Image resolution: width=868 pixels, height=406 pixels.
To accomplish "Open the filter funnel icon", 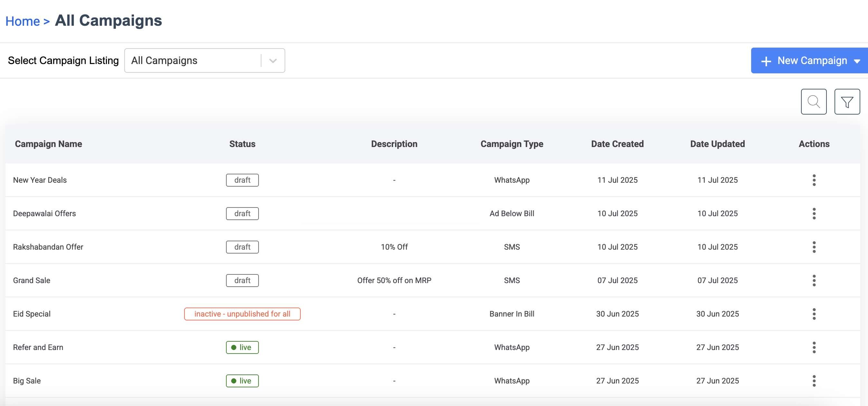I will click(847, 102).
